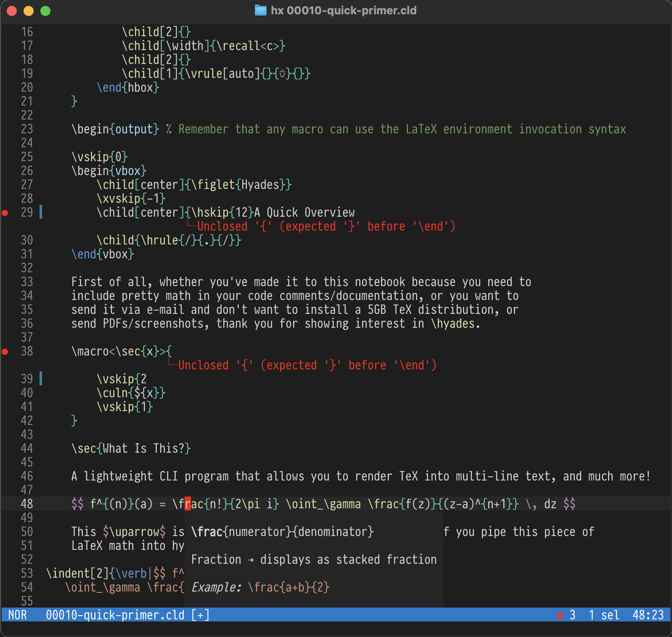Viewport: 672px width, 637px height.
Task: Click the popup example \frac{a+b}{2}
Action: click(x=289, y=587)
